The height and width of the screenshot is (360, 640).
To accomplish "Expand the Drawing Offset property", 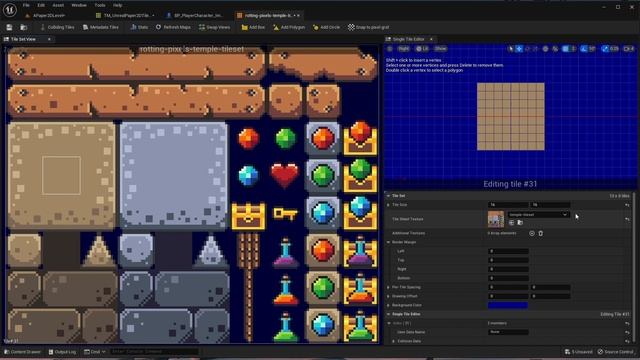I will pyautogui.click(x=388, y=296).
